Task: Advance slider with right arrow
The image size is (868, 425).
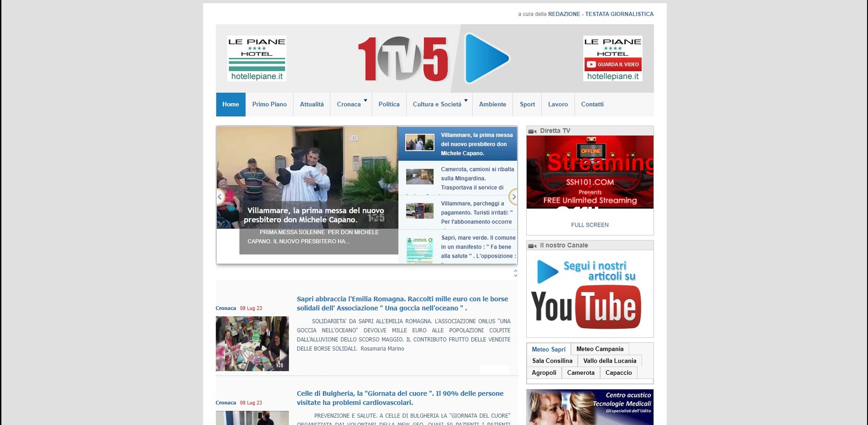Action: tap(513, 197)
